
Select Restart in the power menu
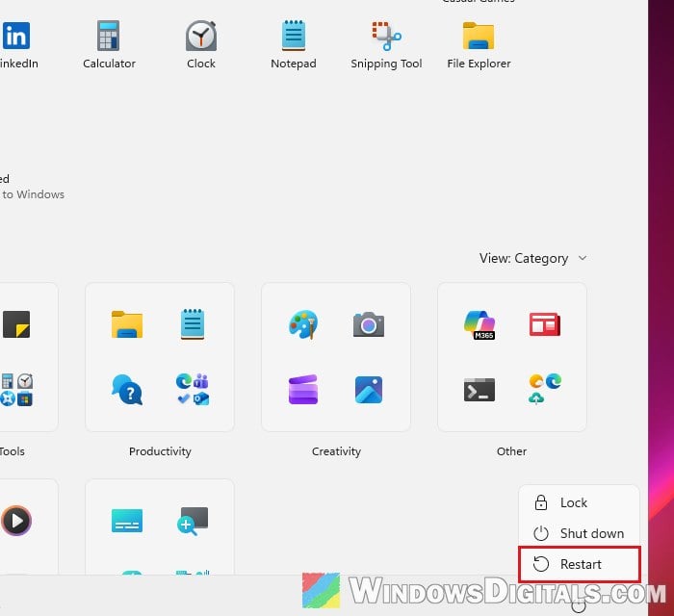tap(579, 564)
